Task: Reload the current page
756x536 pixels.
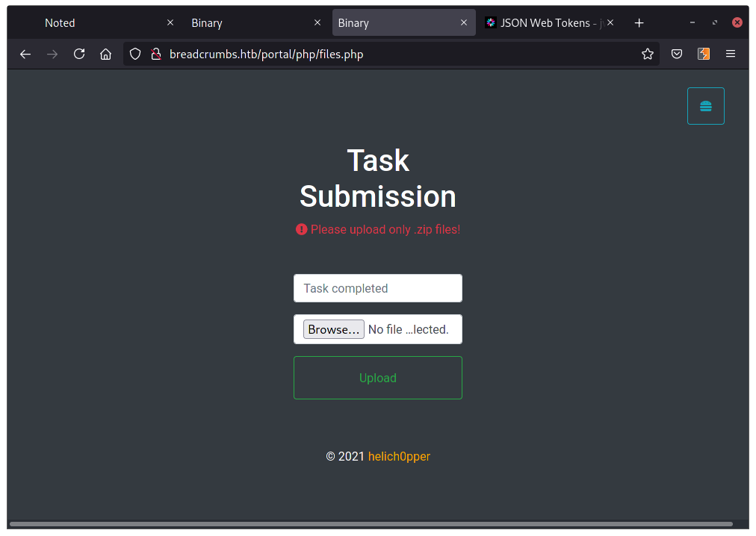Action: coord(79,54)
